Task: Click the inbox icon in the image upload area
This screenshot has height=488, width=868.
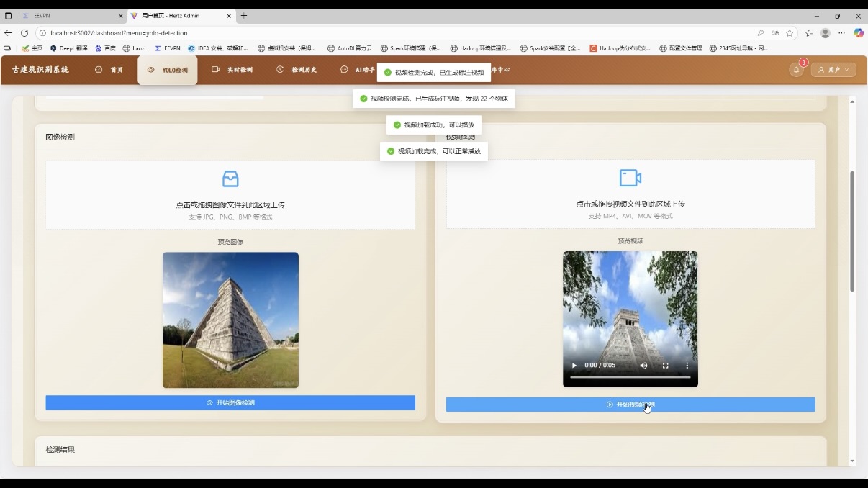Action: tap(230, 179)
